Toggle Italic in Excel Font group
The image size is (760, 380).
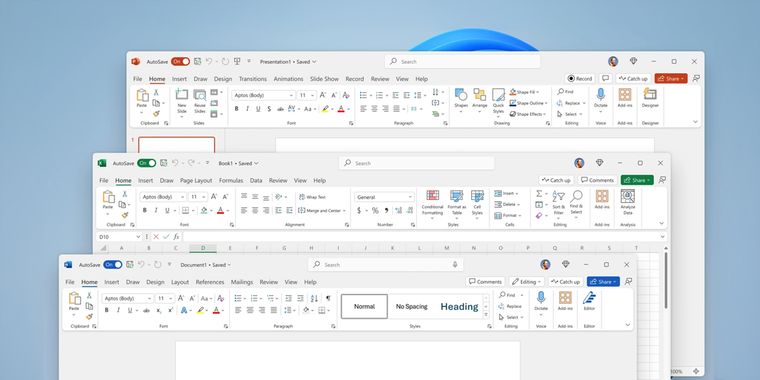156,210
